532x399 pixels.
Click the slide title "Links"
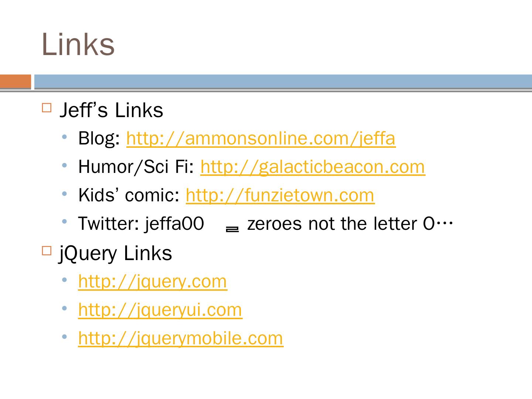[x=78, y=44]
